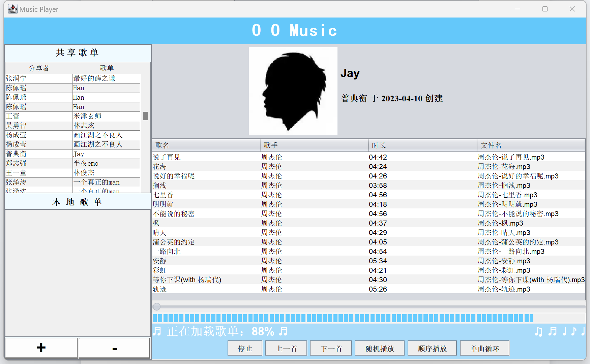Switch to 顺序播放 sequential mode
This screenshot has height=364, width=590.
[x=432, y=348]
